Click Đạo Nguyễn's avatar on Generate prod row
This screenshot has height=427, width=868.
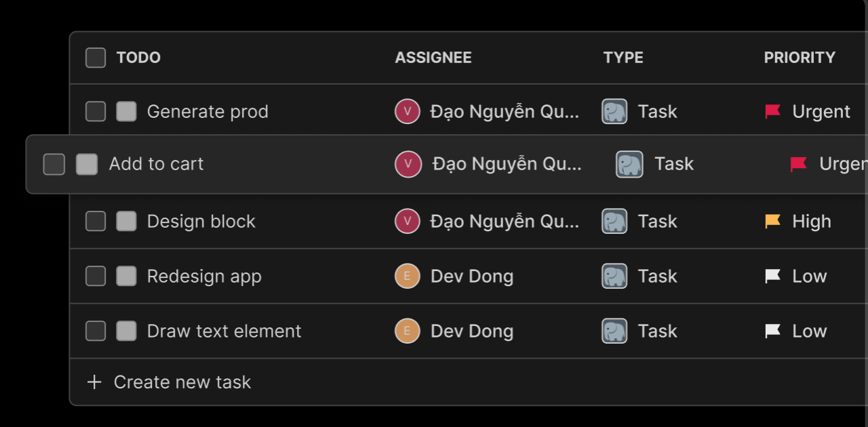pos(407,111)
